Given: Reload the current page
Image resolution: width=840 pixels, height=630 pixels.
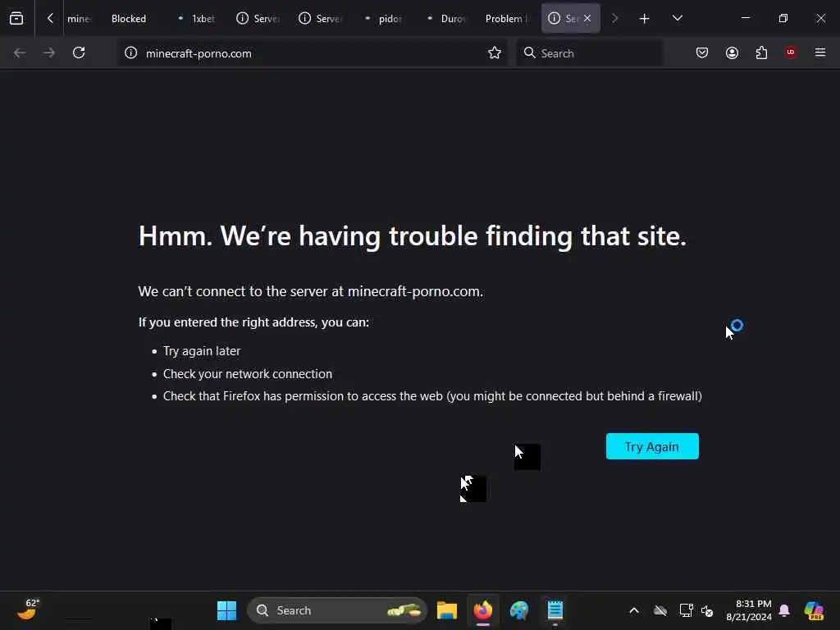Looking at the screenshot, I should pyautogui.click(x=79, y=52).
